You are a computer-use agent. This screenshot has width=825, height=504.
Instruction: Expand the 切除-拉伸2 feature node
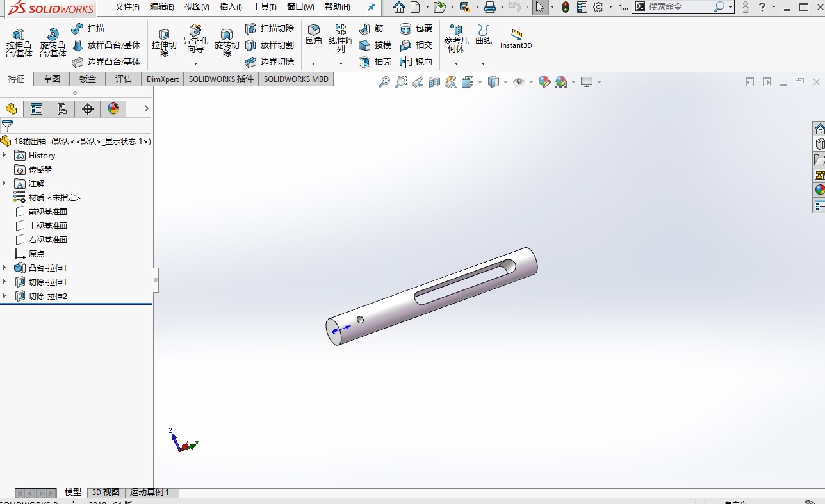(x=4, y=296)
